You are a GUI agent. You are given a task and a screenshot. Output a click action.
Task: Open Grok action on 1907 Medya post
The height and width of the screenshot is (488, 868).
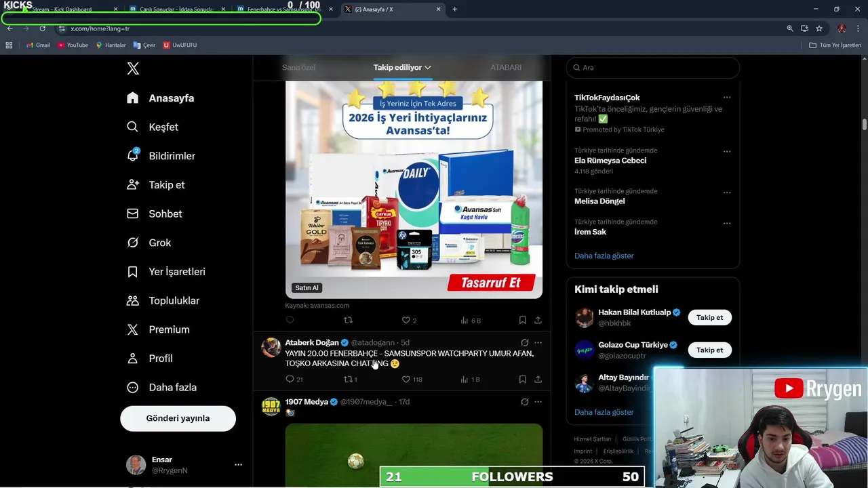[524, 402]
